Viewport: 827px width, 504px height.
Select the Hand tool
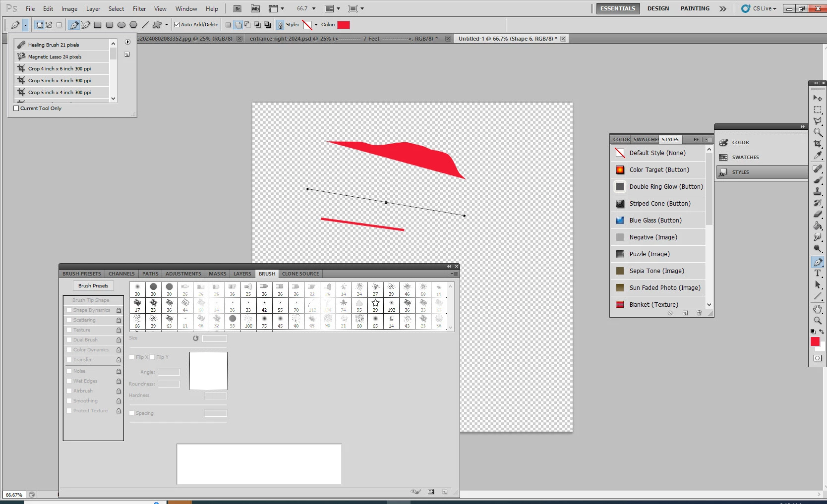coord(818,309)
